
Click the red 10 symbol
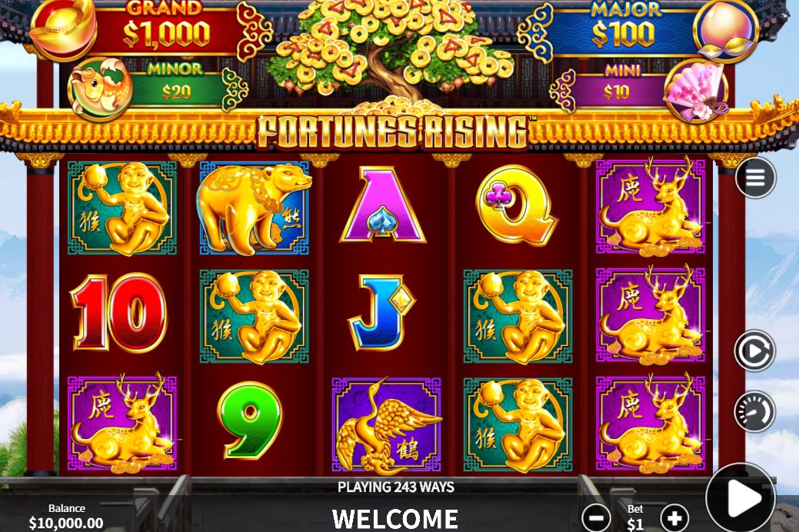119,314
